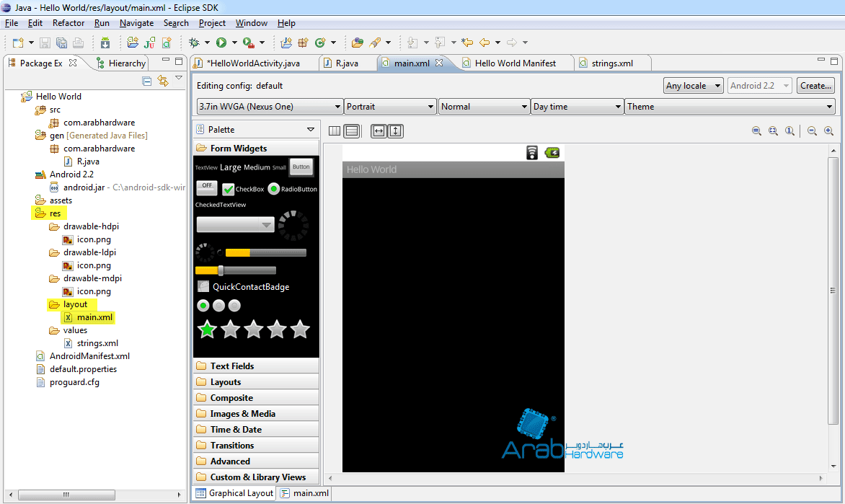The height and width of the screenshot is (504, 845).
Task: Open the Normal dock mode dropdown
Action: click(483, 107)
